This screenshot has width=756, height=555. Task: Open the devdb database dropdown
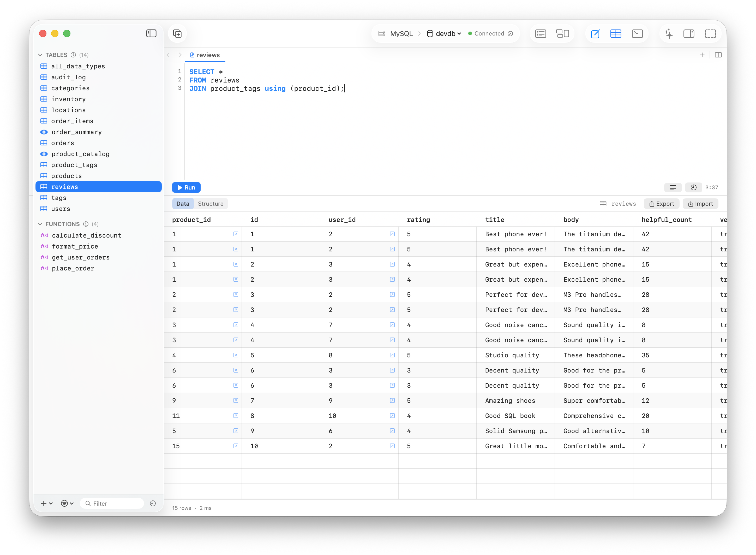pos(444,34)
